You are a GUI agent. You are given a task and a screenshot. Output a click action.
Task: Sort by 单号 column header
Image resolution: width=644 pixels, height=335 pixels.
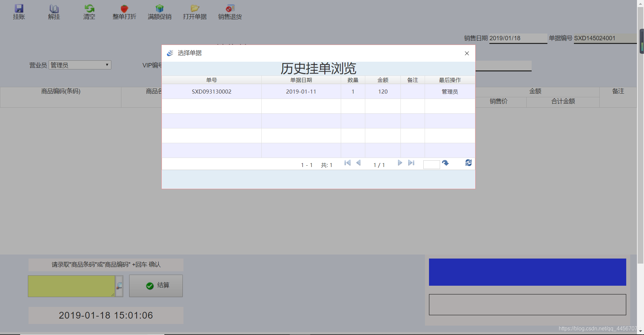(212, 80)
